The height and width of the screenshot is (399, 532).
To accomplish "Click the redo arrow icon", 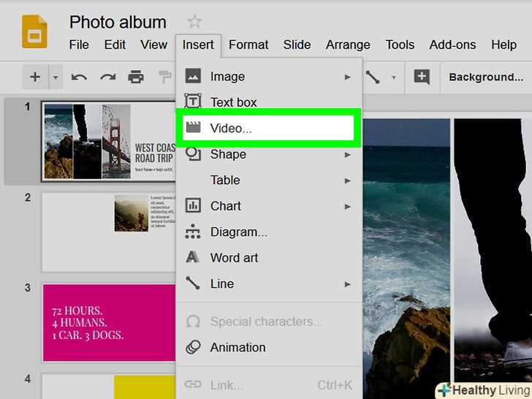I will pyautogui.click(x=107, y=77).
